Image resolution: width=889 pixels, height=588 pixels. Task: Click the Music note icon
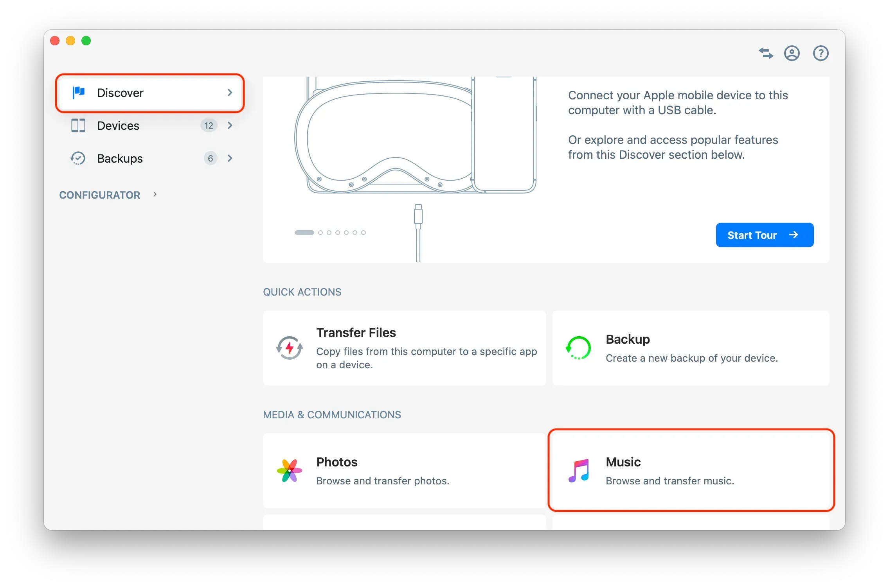[579, 471]
